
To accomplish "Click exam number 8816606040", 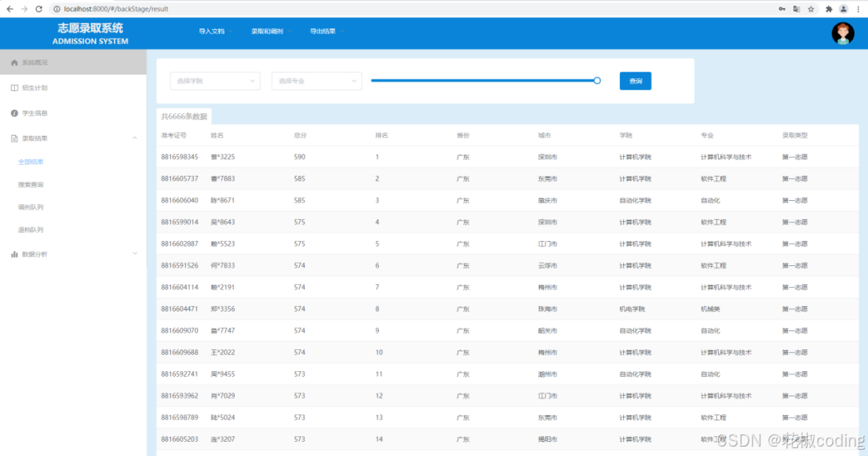I will (x=180, y=200).
